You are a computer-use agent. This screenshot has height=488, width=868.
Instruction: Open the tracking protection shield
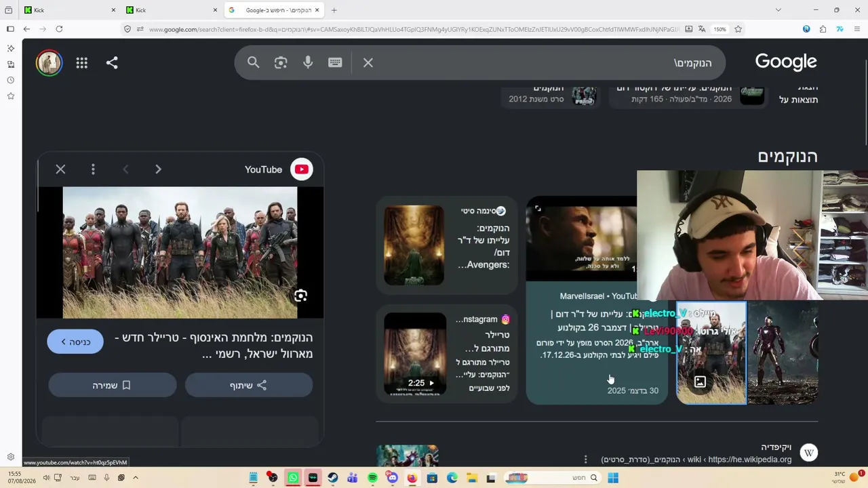pos(127,29)
